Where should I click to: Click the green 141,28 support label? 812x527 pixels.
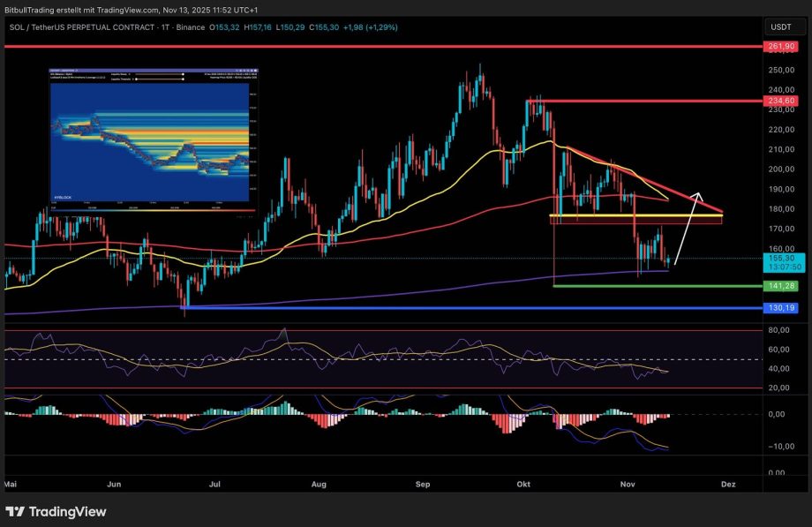(x=780, y=286)
